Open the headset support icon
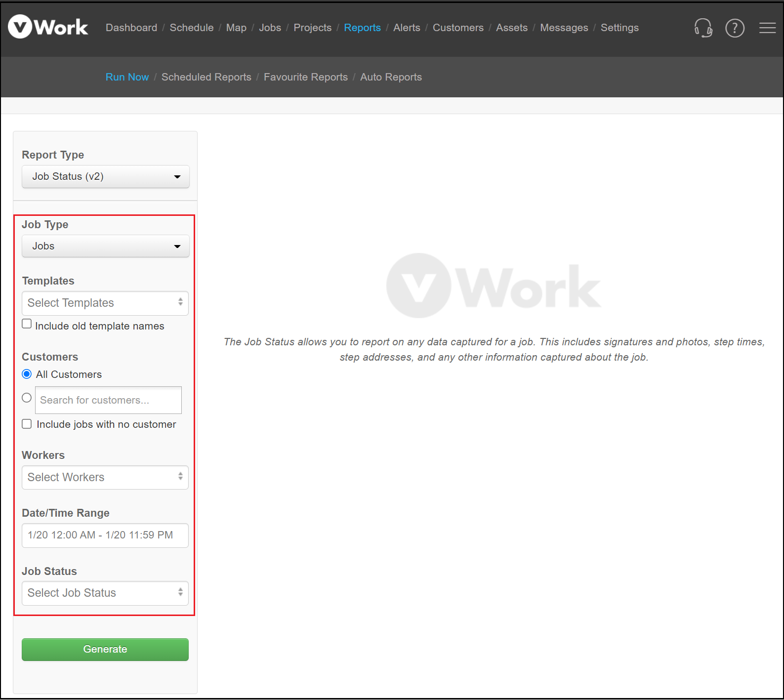This screenshot has width=784, height=700. tap(703, 28)
